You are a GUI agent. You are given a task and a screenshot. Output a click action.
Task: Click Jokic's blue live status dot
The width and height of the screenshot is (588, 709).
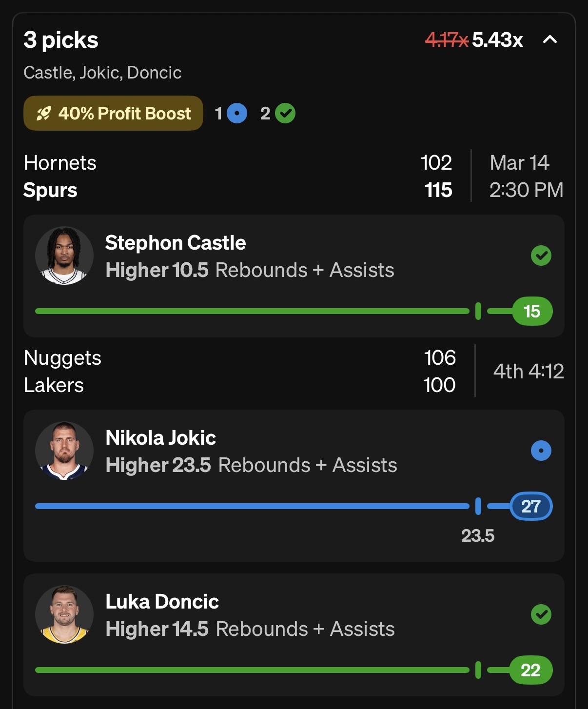(541, 451)
